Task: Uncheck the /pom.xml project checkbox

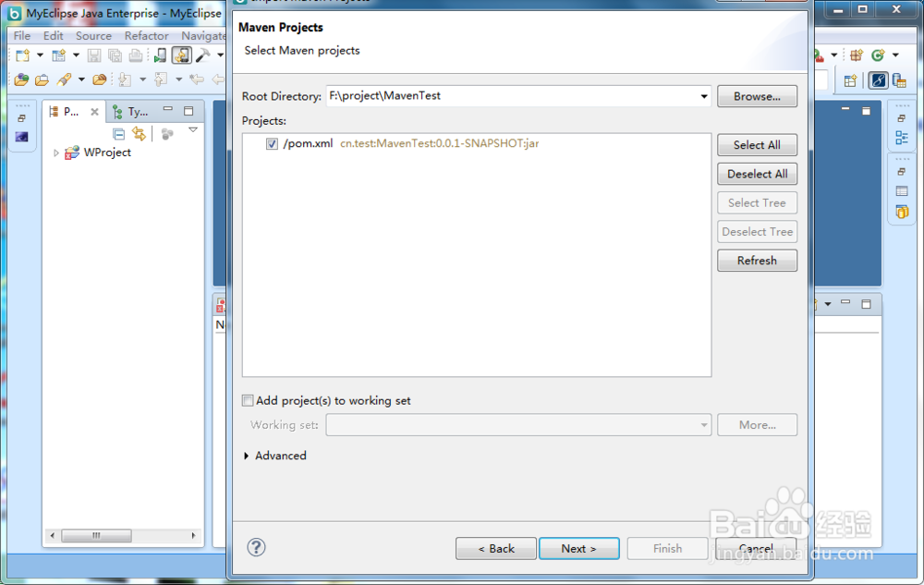Action: pos(272,144)
